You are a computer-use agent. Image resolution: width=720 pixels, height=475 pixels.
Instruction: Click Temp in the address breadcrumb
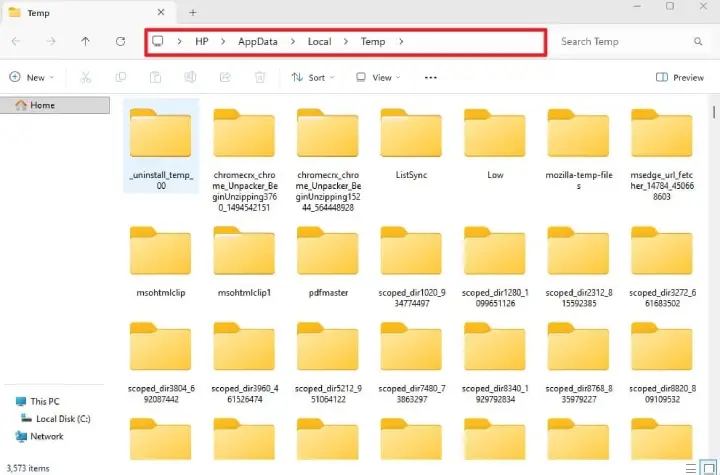[373, 41]
